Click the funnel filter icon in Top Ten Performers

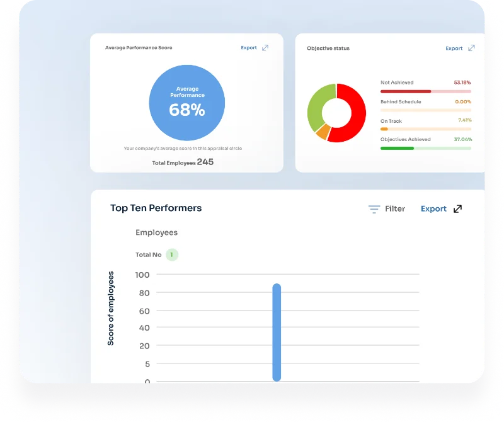374,209
